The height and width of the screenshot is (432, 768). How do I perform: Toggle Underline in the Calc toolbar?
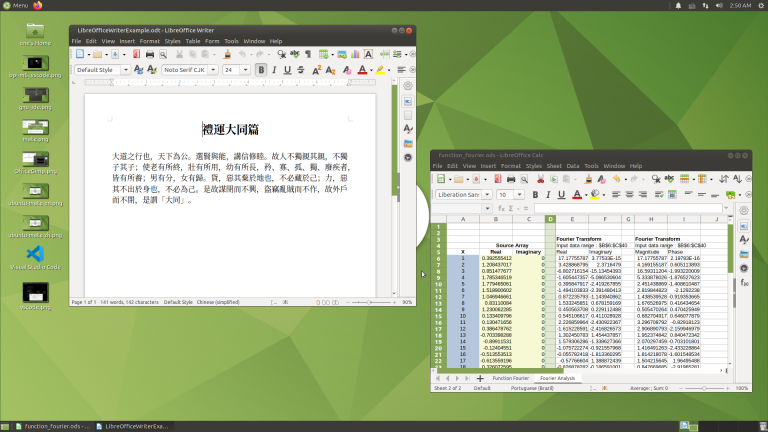(561, 195)
